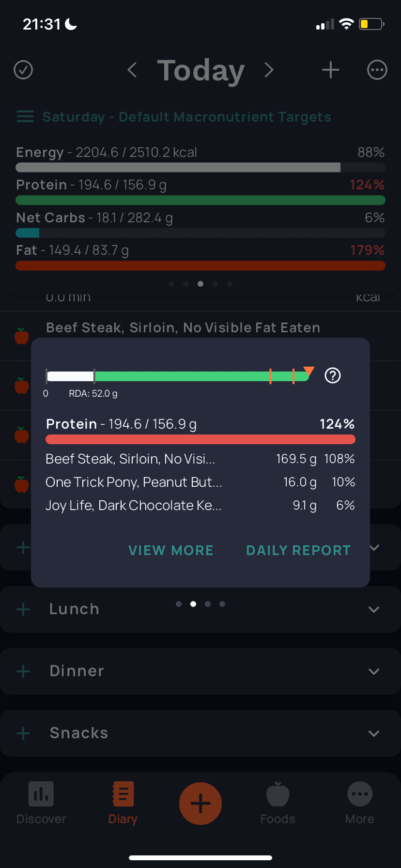Expand the Snacks section chevron
The image size is (401, 868).
[373, 733]
